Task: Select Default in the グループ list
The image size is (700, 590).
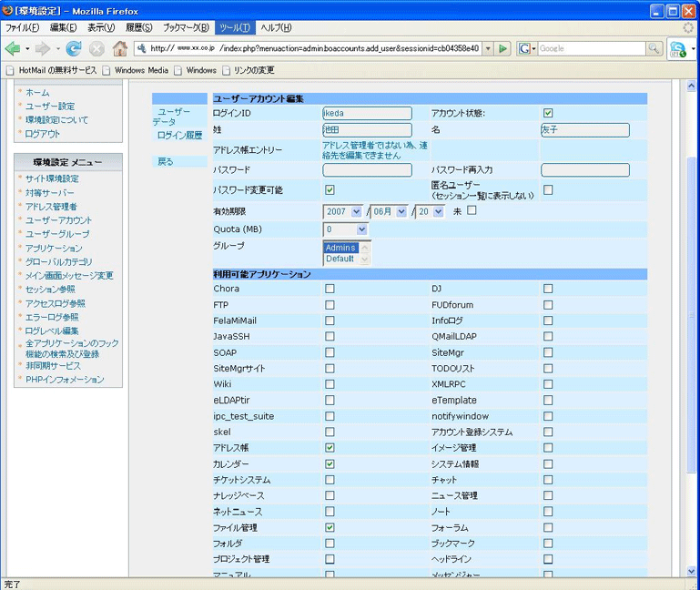Action: coord(340,259)
